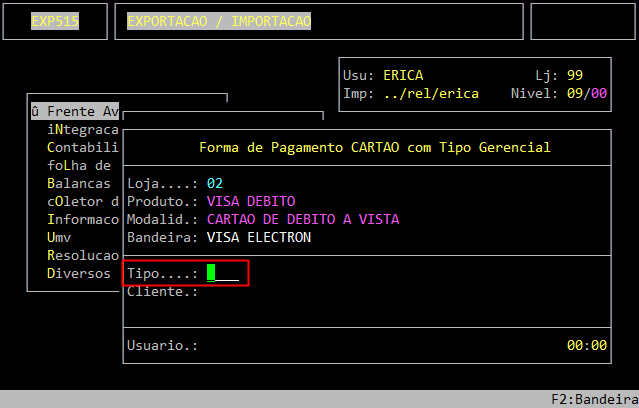Click the EXPORTACAO / IMPORTACAO title
Viewport: 639px width, 408px height.
click(219, 21)
